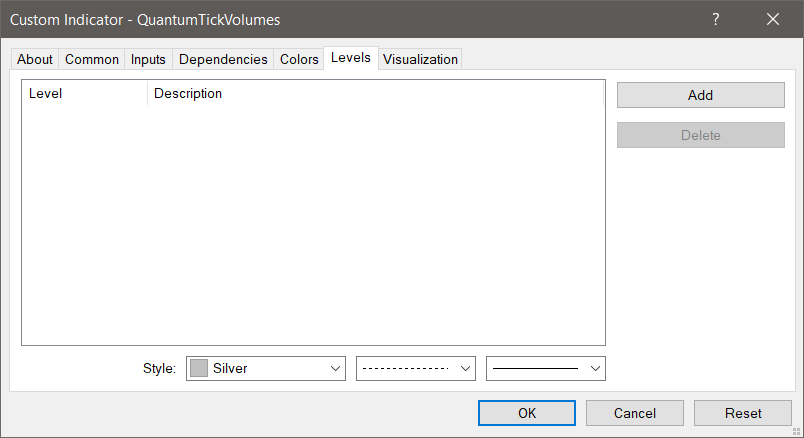Cancel the Custom Indicator dialog
This screenshot has width=804, height=438.
pos(634,413)
